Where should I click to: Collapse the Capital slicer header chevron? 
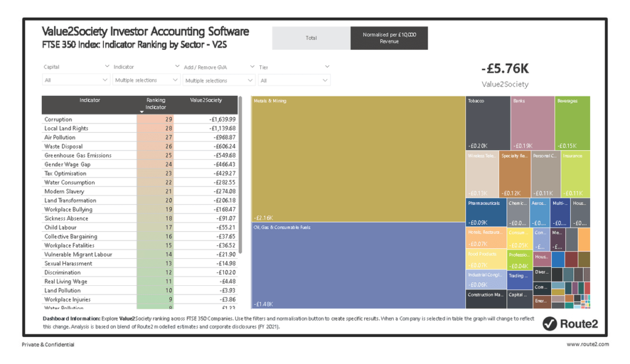107,66
